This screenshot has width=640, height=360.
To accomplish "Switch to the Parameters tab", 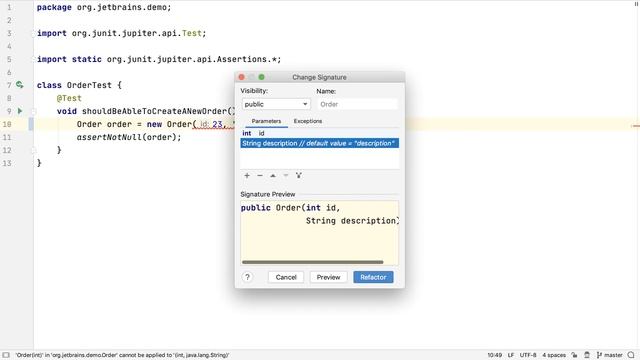I will coord(266,121).
